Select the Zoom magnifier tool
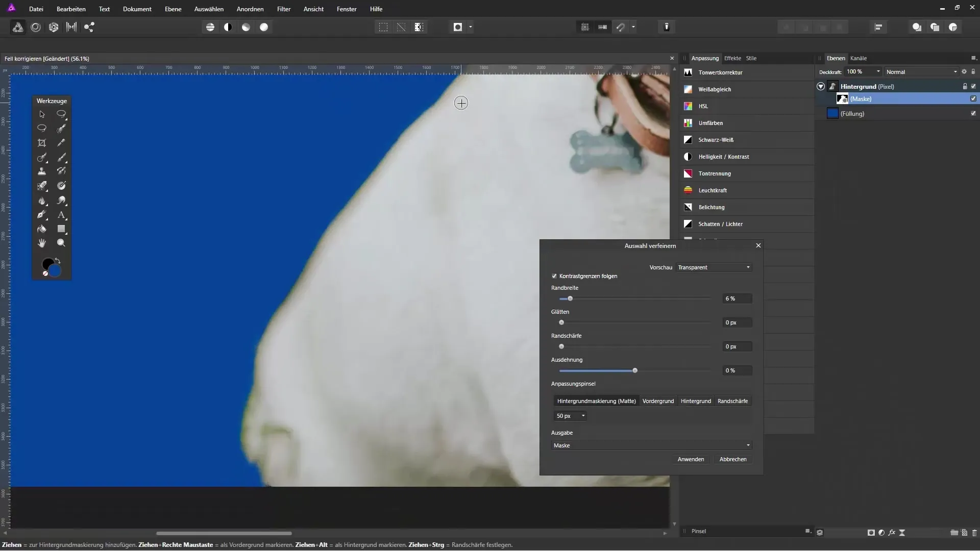Screen dimensions: 980x551 (x=61, y=243)
